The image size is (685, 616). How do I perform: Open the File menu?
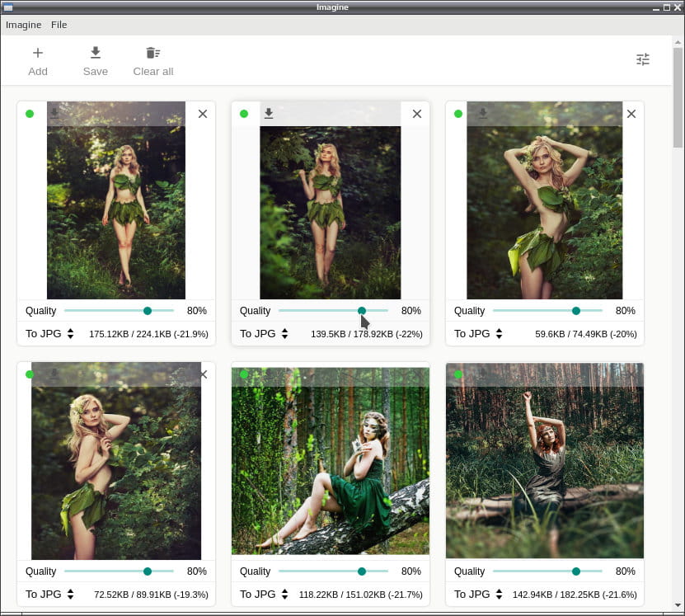(x=59, y=25)
